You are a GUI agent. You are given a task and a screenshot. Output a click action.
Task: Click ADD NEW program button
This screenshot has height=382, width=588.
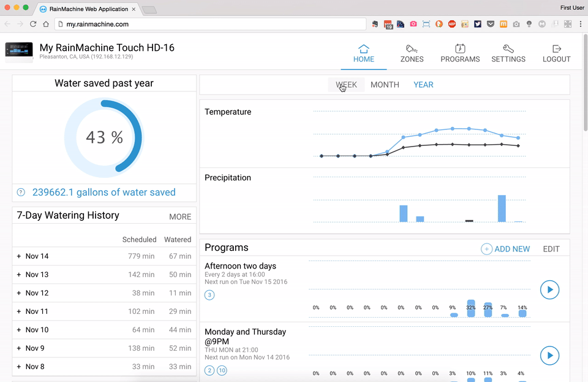click(x=505, y=249)
